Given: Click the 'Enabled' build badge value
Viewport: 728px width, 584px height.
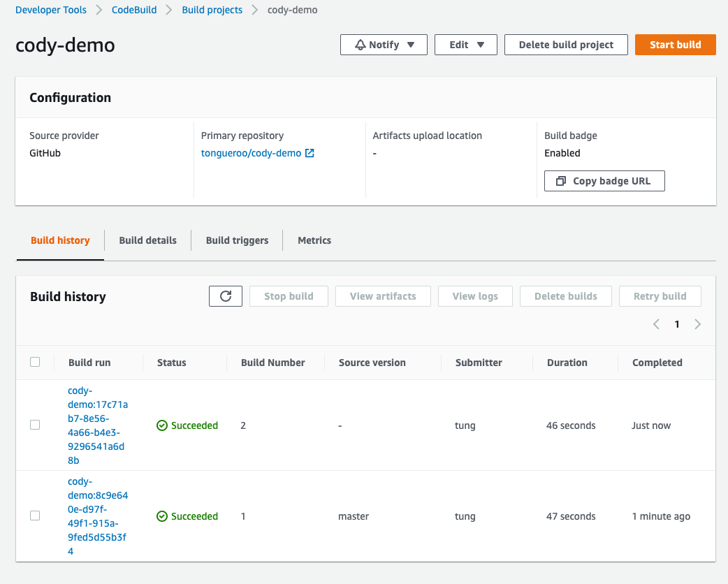Looking at the screenshot, I should click(562, 153).
